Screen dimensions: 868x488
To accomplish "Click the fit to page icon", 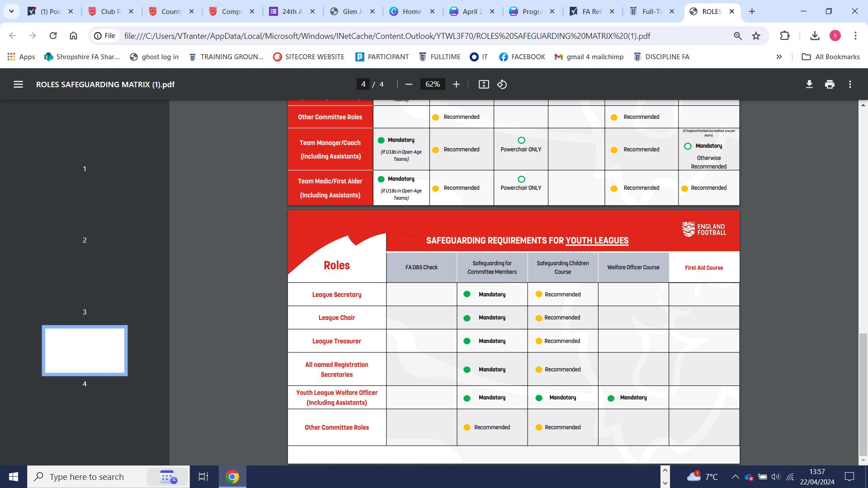I will [x=484, y=84].
